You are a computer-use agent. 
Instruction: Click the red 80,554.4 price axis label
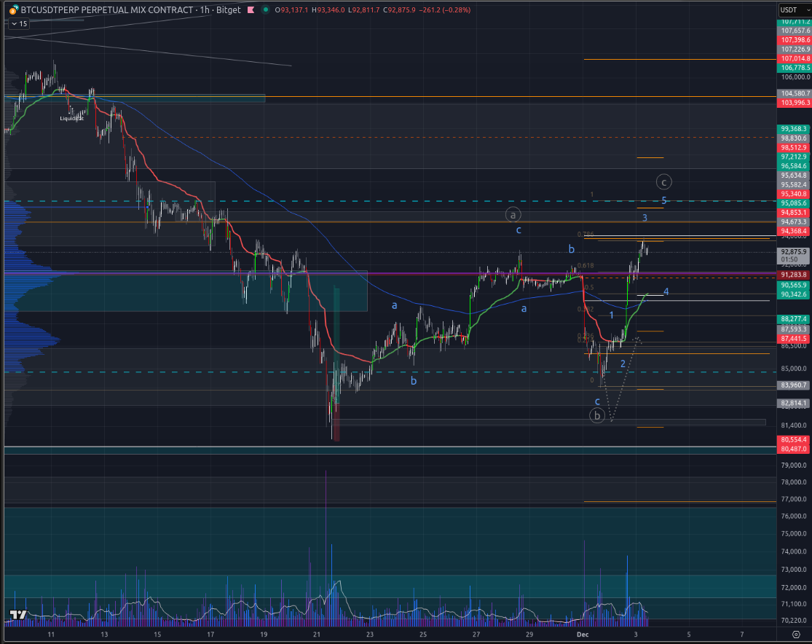click(x=794, y=440)
